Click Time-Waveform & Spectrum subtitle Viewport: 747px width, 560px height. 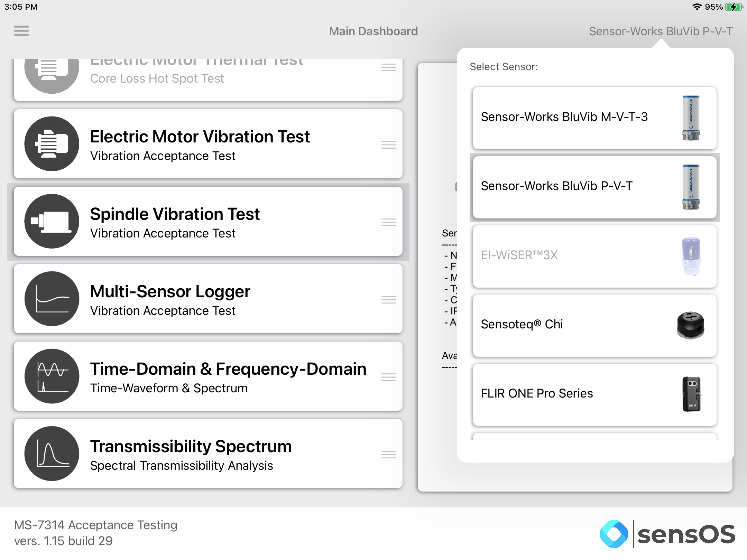coord(169,388)
